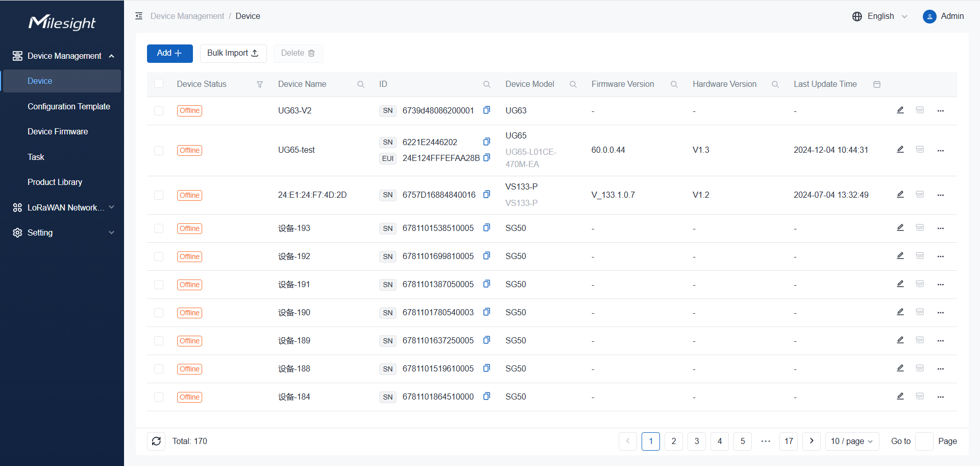Check the 设备-192 row checkbox
This screenshot has width=980, height=466.
point(159,257)
